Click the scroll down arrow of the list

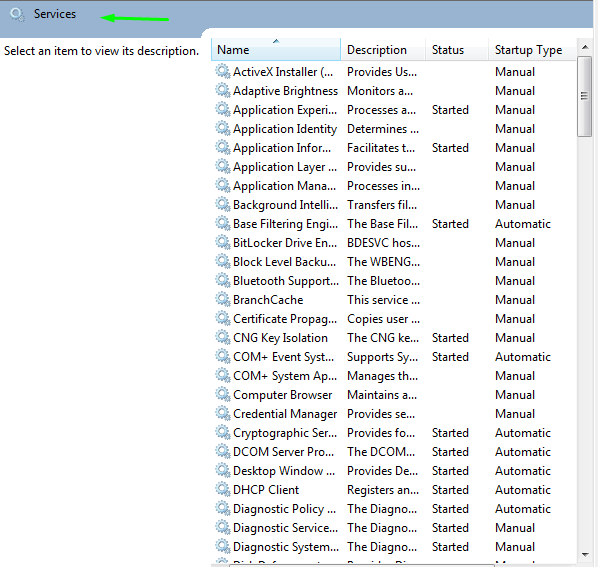click(585, 555)
